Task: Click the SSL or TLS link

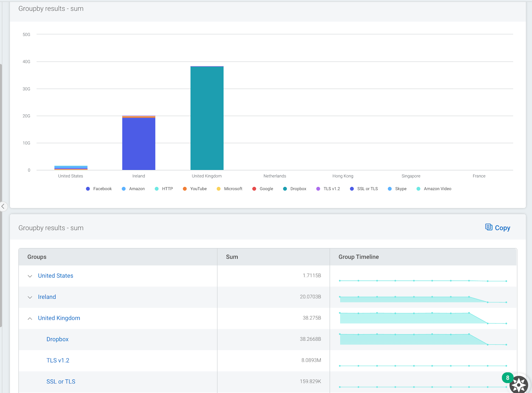Action: 61,382
